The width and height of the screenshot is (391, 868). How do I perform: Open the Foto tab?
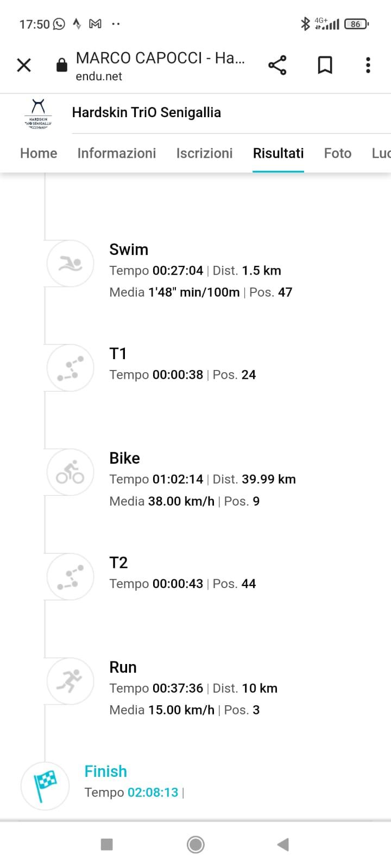pyautogui.click(x=338, y=153)
